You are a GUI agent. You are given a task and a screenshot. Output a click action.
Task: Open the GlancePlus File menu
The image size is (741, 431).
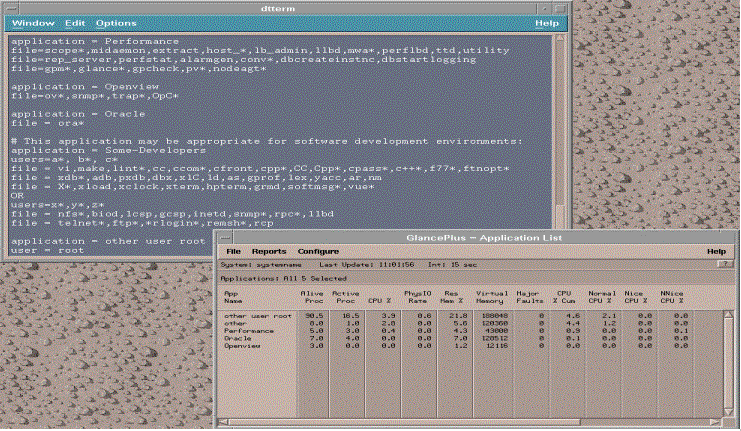coord(233,251)
